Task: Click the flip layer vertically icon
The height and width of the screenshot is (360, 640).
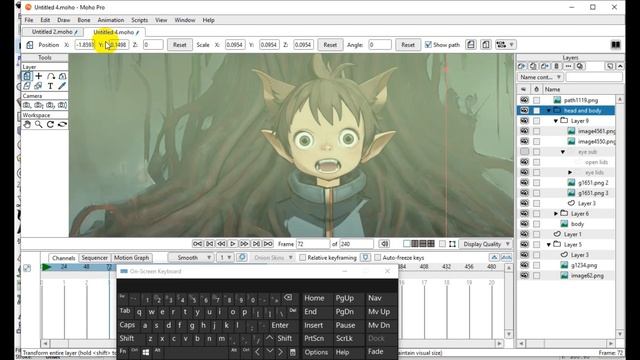Action: 486,44
